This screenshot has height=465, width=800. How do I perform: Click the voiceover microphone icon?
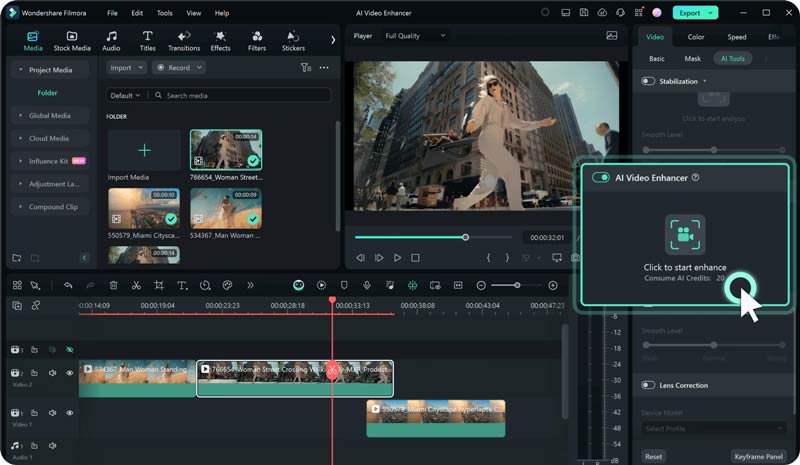[367, 285]
